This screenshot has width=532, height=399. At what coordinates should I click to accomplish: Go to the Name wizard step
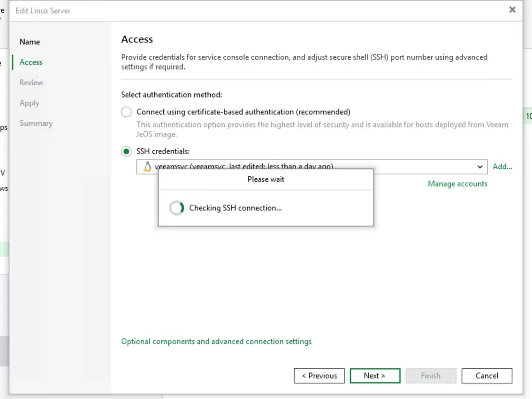click(30, 42)
